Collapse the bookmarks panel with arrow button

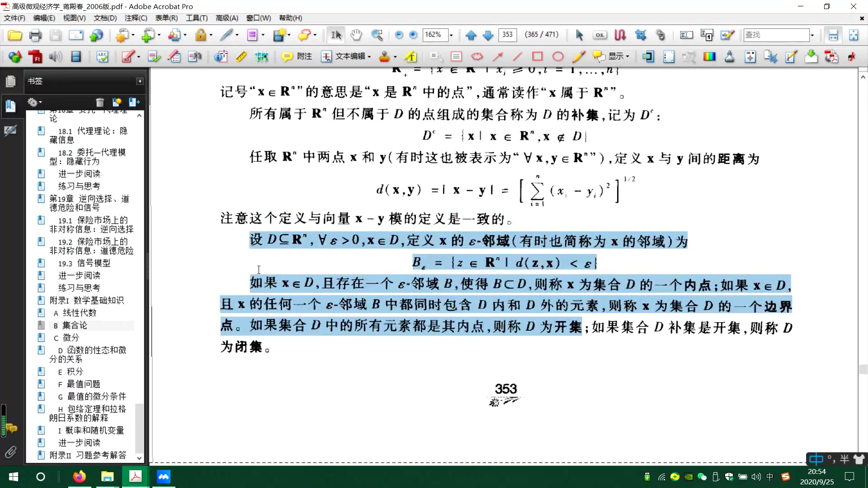tap(140, 81)
